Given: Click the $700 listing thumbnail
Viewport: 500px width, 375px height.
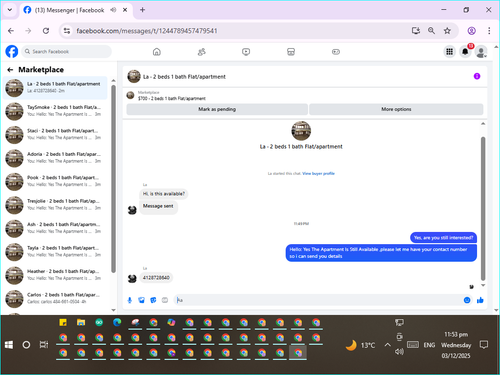Looking at the screenshot, I should coord(130,95).
